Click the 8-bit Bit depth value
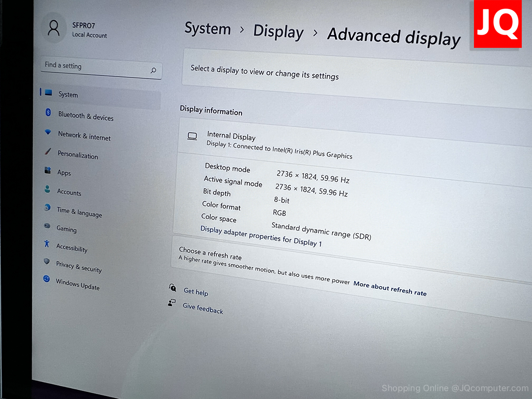 coord(282,200)
